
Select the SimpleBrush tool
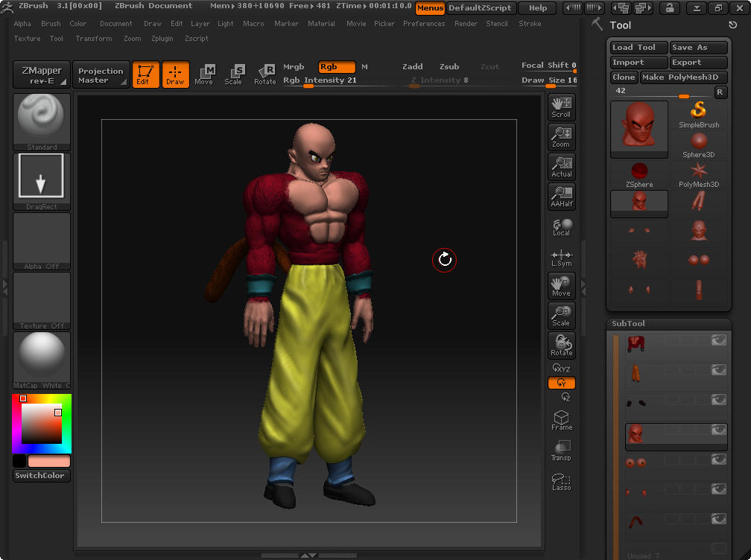pyautogui.click(x=699, y=115)
